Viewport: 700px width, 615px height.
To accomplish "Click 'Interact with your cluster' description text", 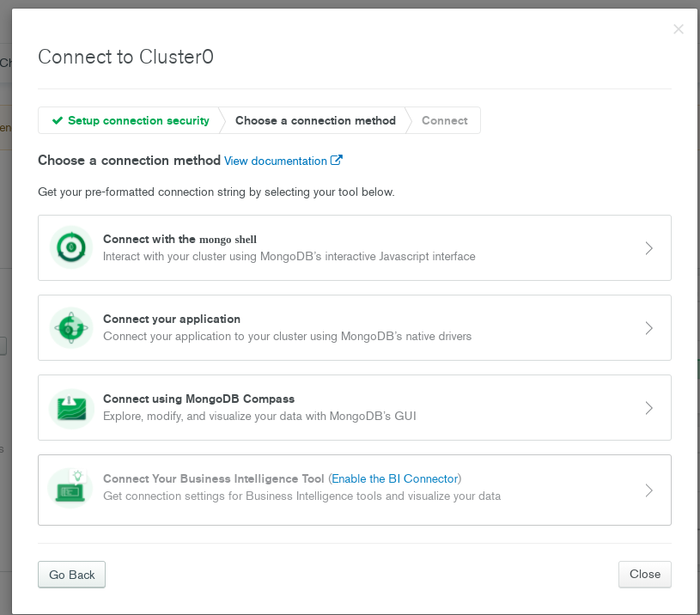I will coord(289,256).
